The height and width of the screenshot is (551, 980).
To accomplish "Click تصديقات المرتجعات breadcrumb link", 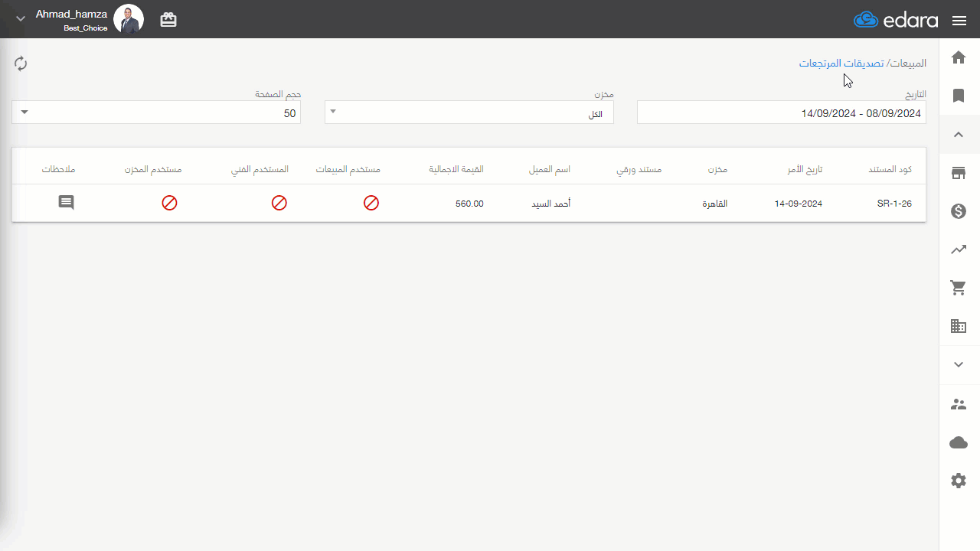I will coord(841,63).
